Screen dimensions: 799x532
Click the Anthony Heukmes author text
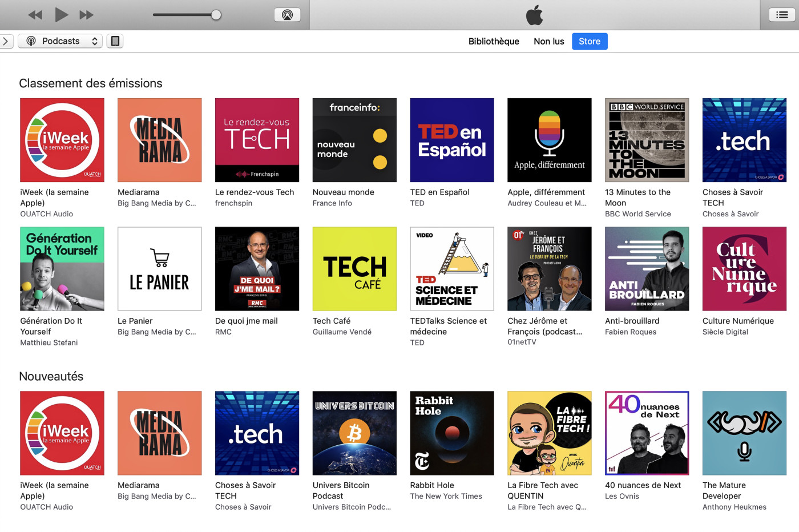(x=735, y=507)
